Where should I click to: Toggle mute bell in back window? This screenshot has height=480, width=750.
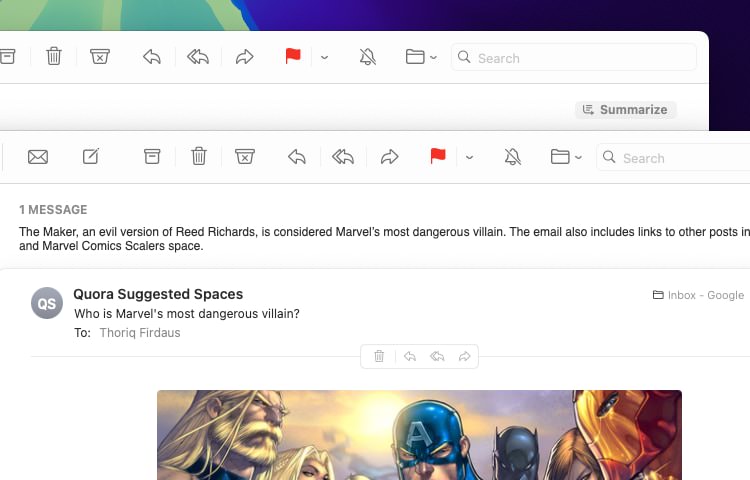point(367,56)
